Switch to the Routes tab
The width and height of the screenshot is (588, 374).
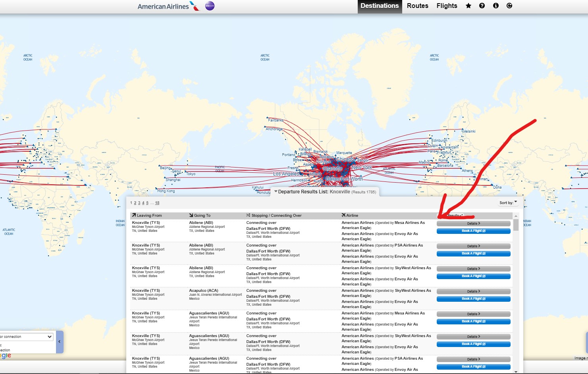[418, 6]
